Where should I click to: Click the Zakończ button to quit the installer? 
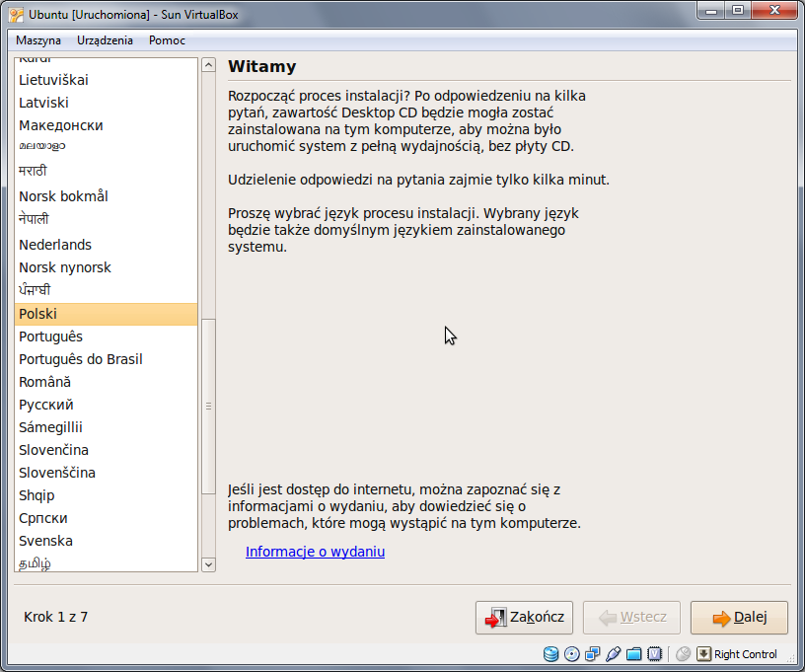tap(524, 618)
